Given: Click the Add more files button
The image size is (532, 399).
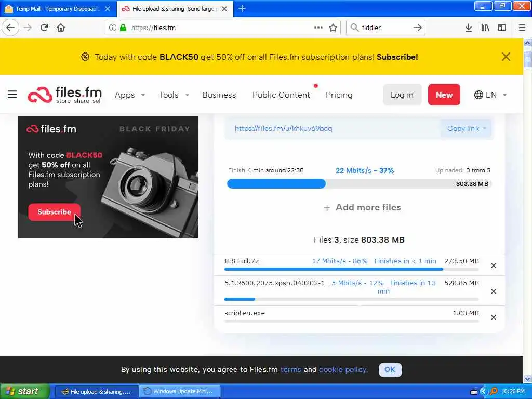Looking at the screenshot, I should (x=362, y=207).
